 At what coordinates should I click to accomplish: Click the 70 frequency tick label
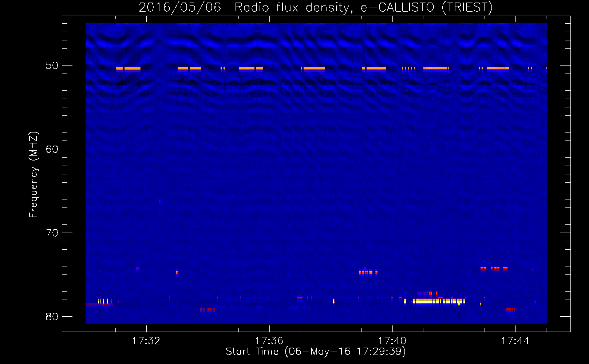coord(52,233)
